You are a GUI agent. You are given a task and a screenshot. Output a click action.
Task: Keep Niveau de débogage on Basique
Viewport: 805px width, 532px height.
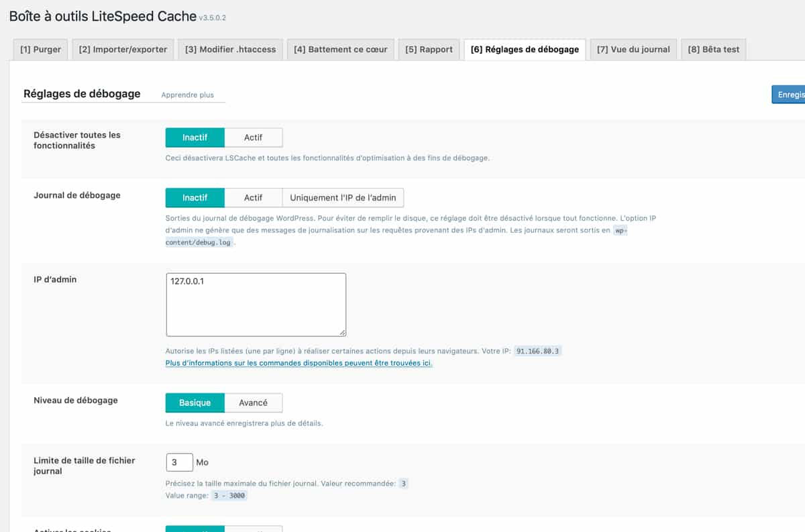(x=195, y=403)
